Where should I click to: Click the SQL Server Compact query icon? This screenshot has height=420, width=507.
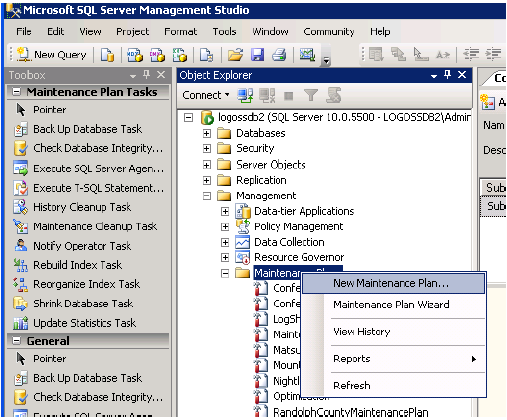coord(206,55)
